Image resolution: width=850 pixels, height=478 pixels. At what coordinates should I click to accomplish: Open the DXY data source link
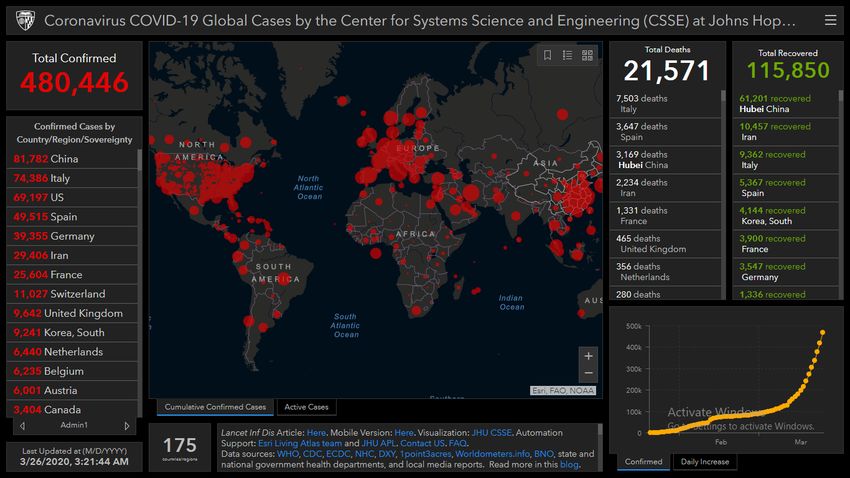click(x=387, y=454)
